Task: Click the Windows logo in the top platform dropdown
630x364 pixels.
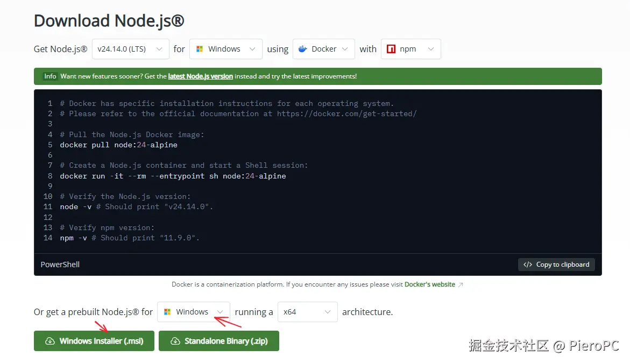Action: coord(199,49)
